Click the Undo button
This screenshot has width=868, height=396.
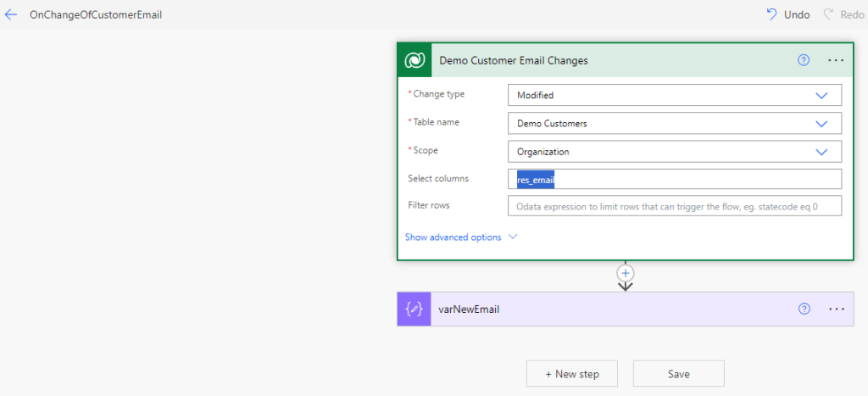(x=787, y=14)
